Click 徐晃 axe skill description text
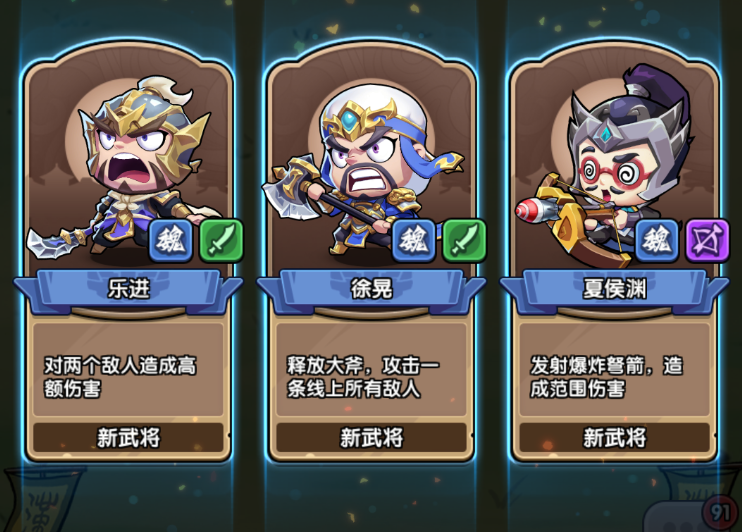The height and width of the screenshot is (532, 742). [362, 377]
